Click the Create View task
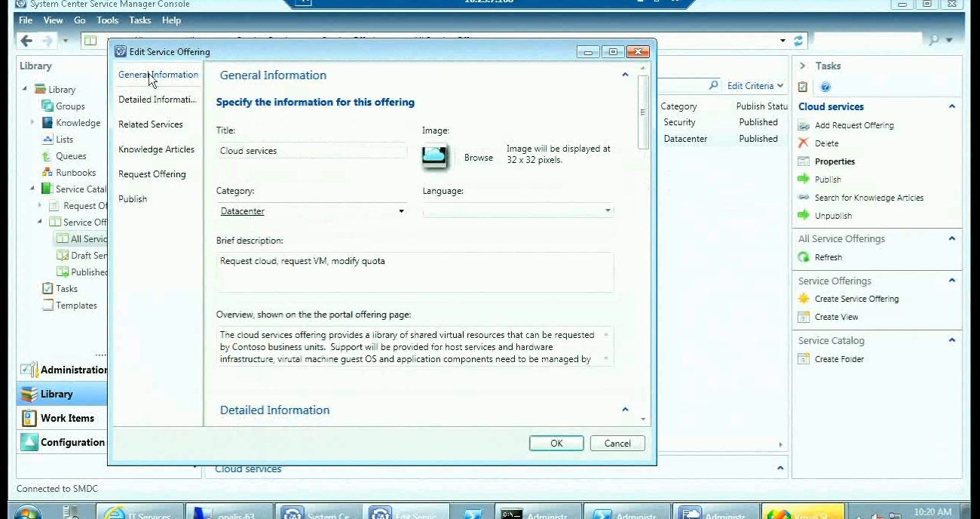The image size is (980, 519). pyautogui.click(x=836, y=317)
